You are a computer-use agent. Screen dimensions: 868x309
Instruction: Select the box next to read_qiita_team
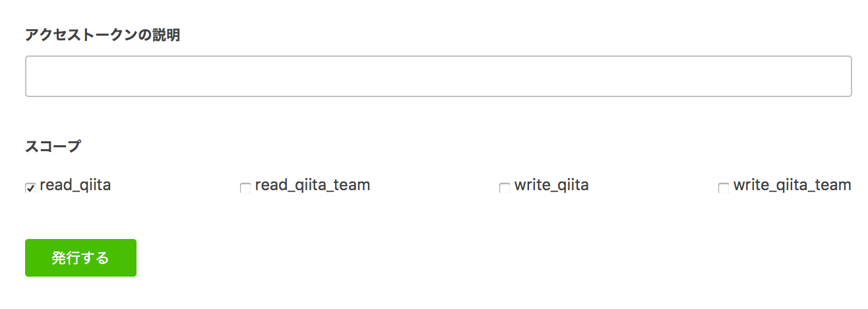pyautogui.click(x=245, y=188)
